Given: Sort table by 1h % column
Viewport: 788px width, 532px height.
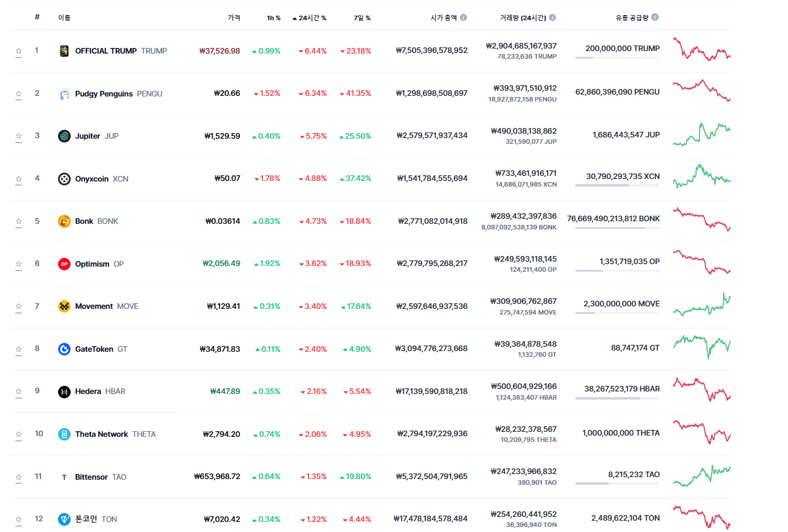Looking at the screenshot, I should click(x=273, y=18).
